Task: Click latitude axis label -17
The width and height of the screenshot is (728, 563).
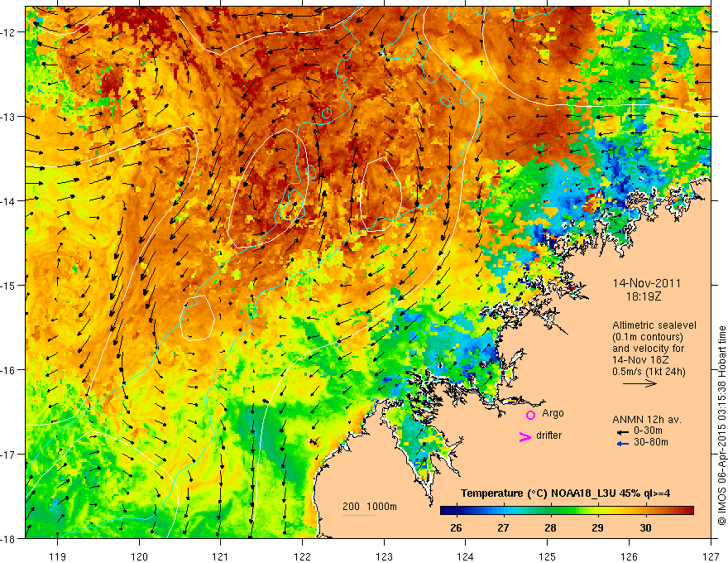Action: click(x=8, y=455)
